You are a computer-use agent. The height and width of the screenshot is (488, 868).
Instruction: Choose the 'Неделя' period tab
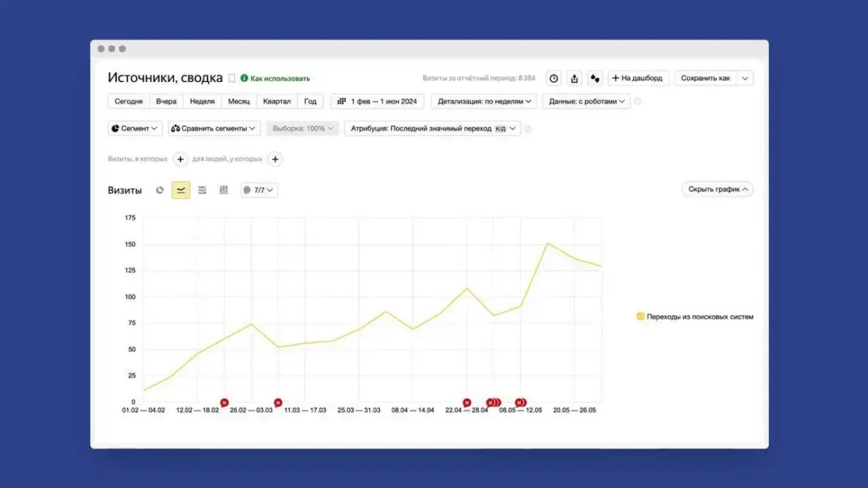pos(202,102)
